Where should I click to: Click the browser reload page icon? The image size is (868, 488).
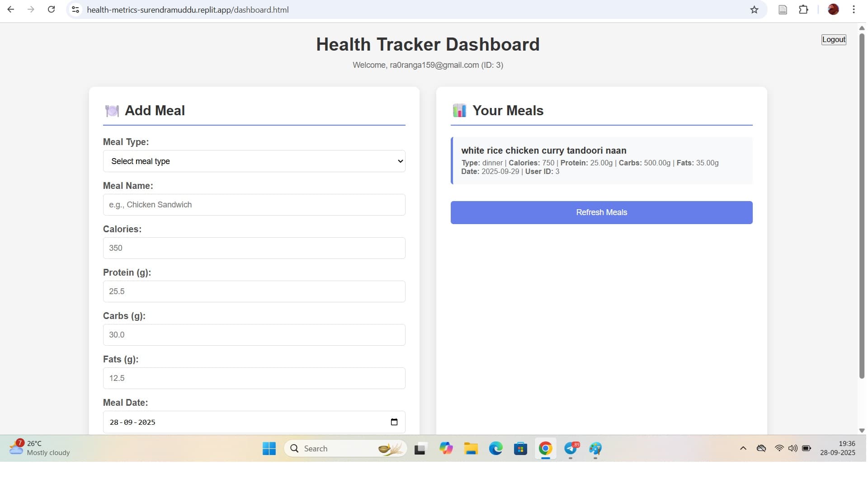pyautogui.click(x=51, y=9)
